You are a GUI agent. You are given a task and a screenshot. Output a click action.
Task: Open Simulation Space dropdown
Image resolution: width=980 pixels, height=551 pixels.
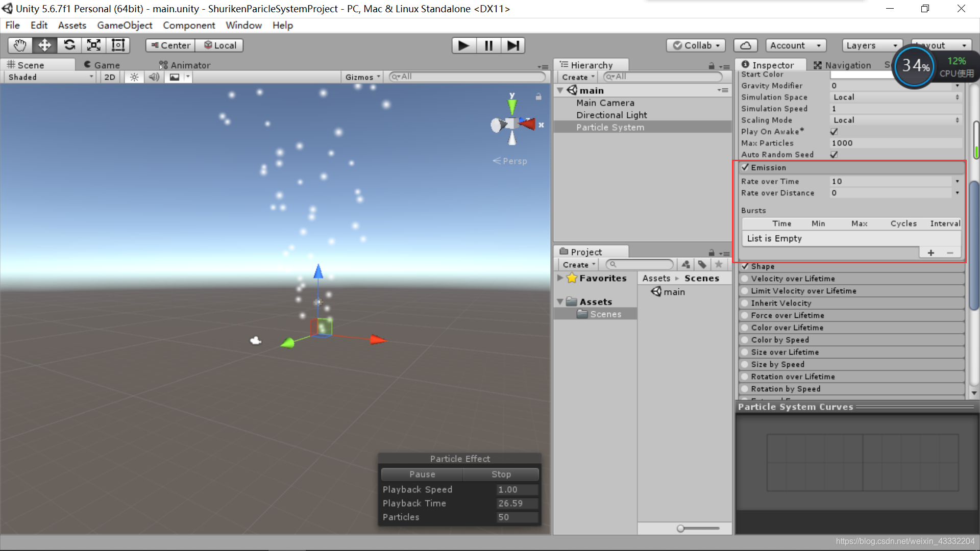[x=896, y=97]
